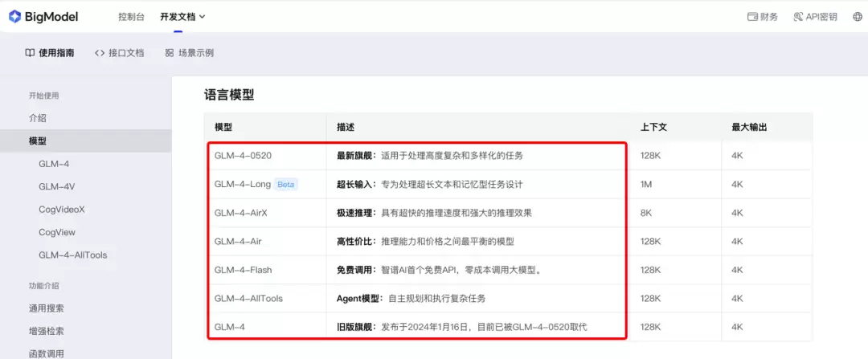Image resolution: width=868 pixels, height=359 pixels.
Task: Click the 使用指南 book icon
Action: click(x=30, y=53)
